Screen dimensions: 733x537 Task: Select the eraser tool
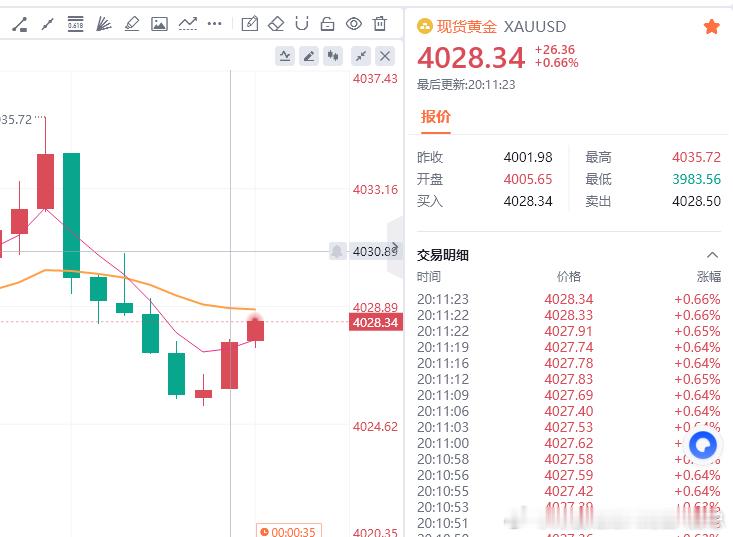(276, 23)
